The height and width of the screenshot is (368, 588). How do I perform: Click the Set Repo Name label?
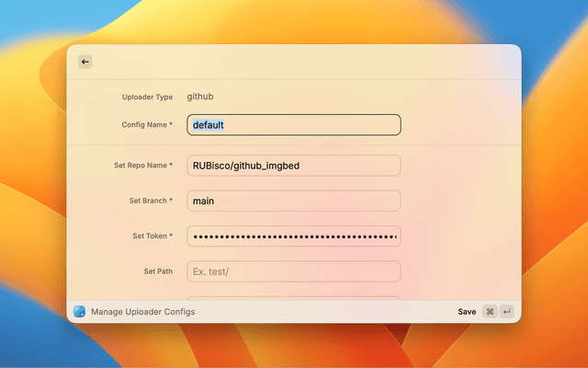[142, 166]
